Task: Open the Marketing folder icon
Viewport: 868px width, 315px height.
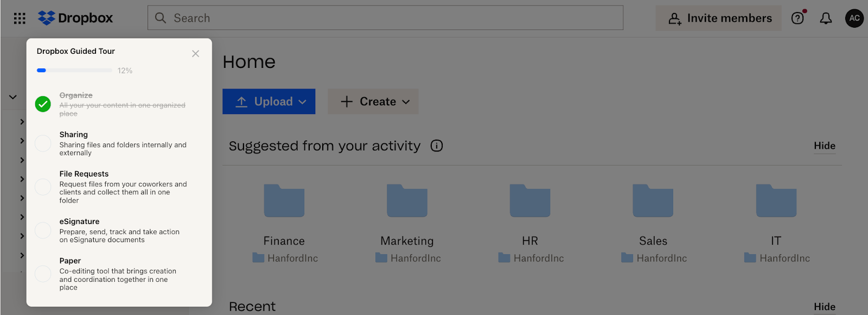Action: (407, 200)
